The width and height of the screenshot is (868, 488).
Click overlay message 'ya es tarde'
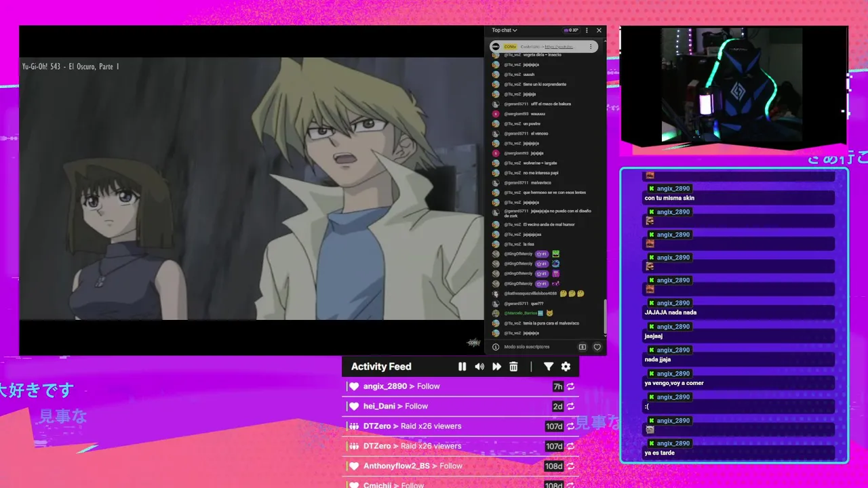659,453
